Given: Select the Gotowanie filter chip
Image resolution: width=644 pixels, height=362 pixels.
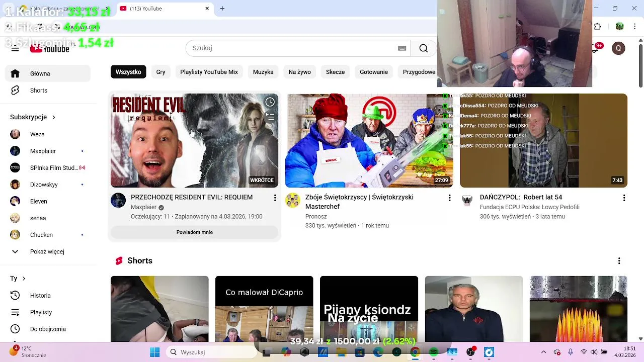Looking at the screenshot, I should 374,72.
